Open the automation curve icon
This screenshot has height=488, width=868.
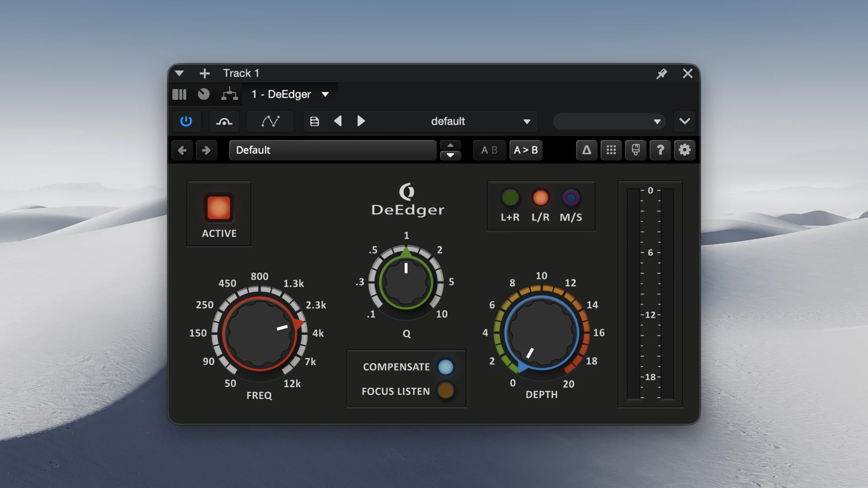(x=270, y=121)
